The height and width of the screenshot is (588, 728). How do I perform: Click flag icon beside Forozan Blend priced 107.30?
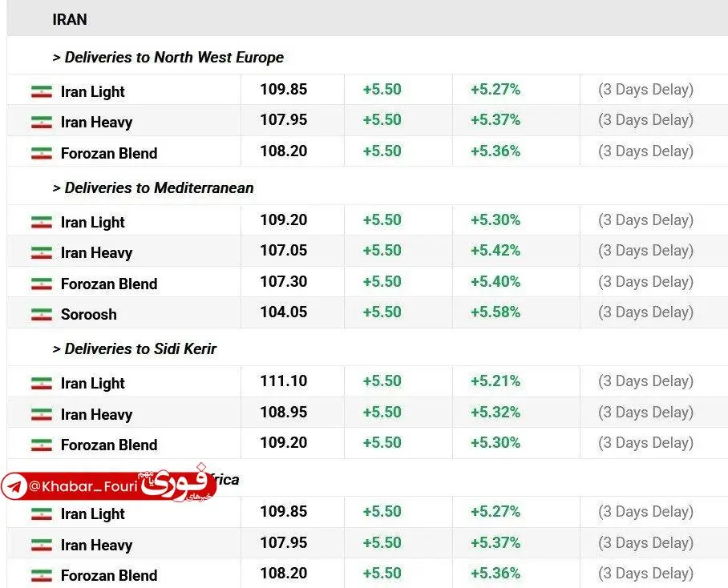pyautogui.click(x=41, y=284)
